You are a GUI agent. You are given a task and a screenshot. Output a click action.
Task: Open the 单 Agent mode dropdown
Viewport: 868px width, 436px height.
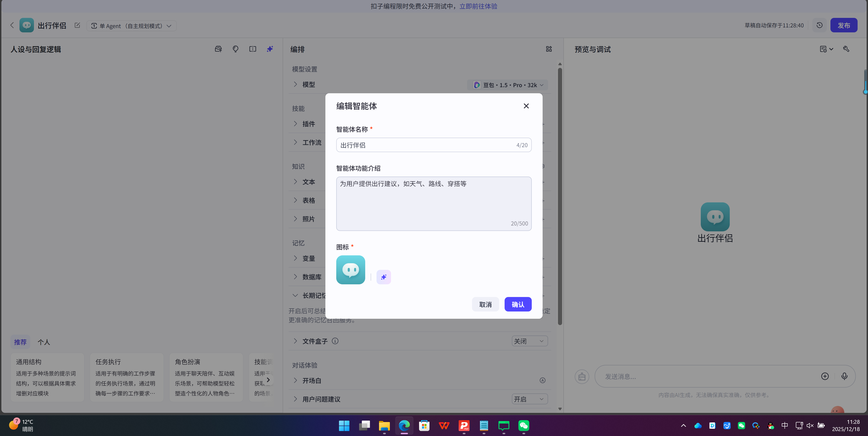coord(132,26)
